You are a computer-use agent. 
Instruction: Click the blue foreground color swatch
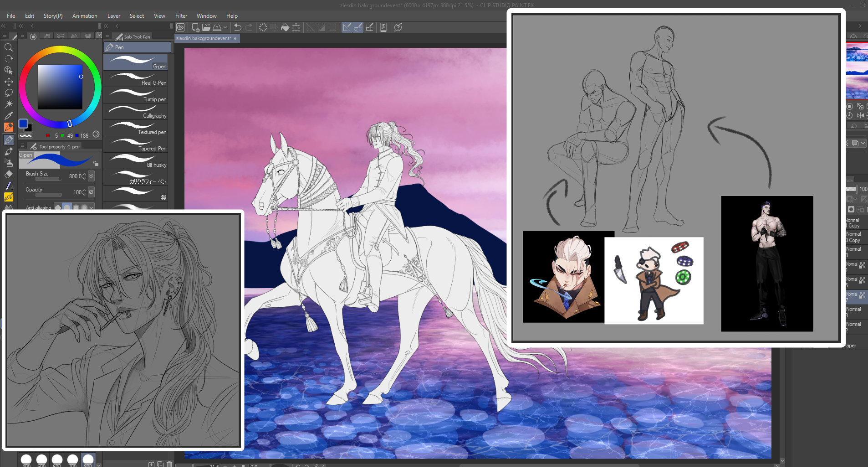coord(23,124)
